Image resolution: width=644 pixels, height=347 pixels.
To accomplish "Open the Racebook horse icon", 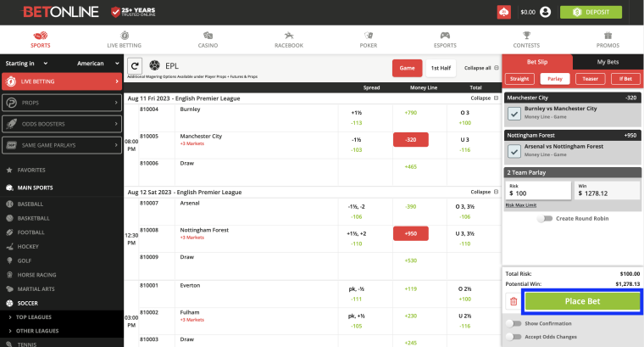I will [x=289, y=36].
